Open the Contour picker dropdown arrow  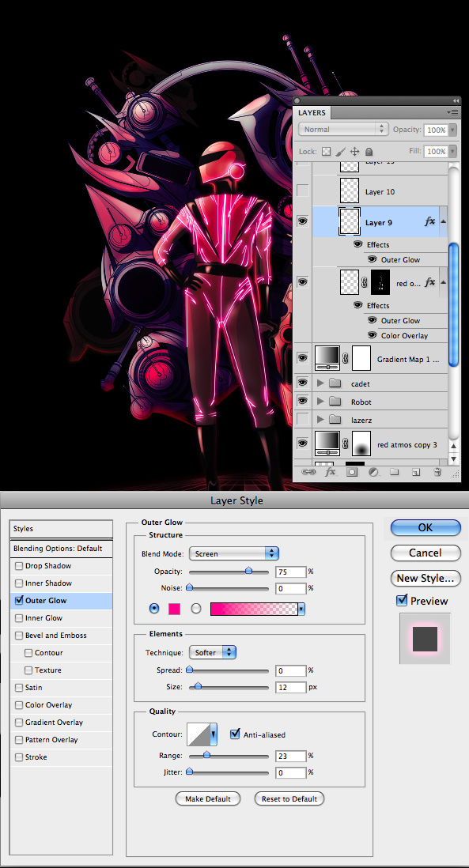pos(214,734)
